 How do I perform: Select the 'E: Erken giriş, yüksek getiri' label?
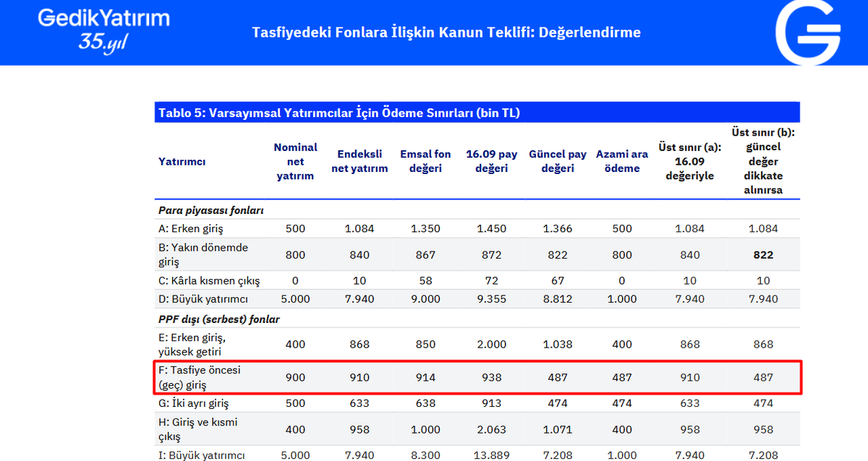click(x=194, y=344)
